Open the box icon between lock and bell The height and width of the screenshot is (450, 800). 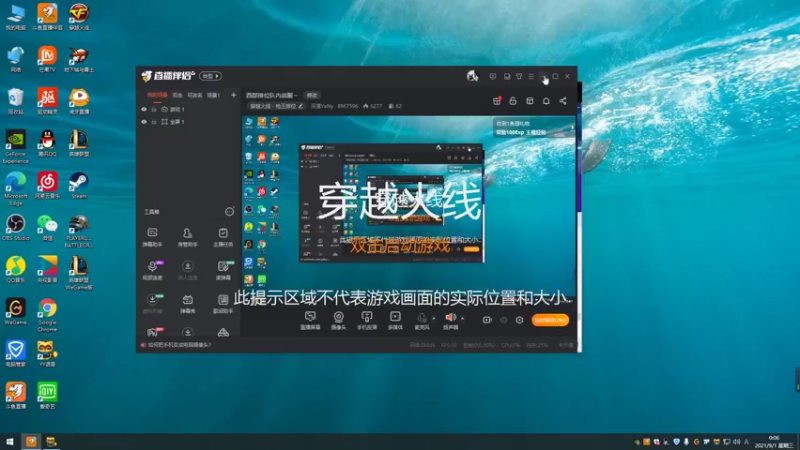click(530, 101)
